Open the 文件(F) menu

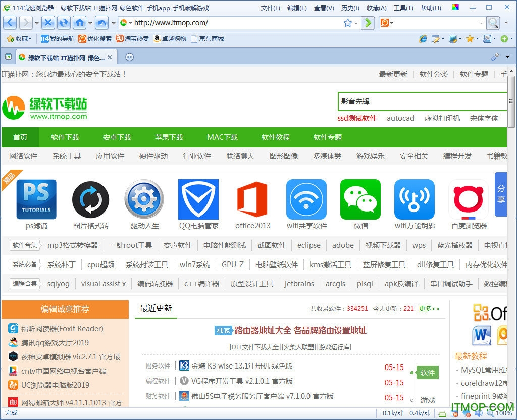click(271, 8)
